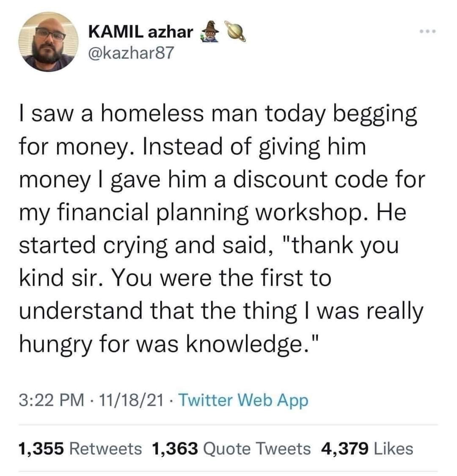
Task: Open Kamil Azhar's profile picture
Action: pos(47,42)
